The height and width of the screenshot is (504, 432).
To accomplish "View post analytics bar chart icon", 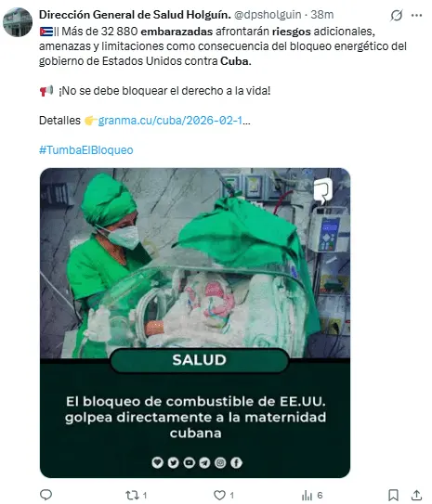I will 307,496.
